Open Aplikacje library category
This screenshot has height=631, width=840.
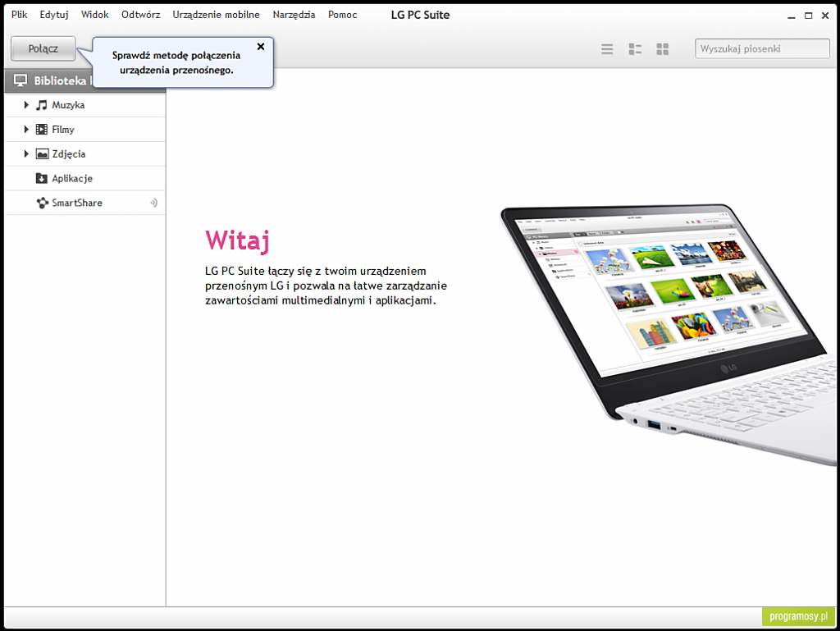(84, 178)
